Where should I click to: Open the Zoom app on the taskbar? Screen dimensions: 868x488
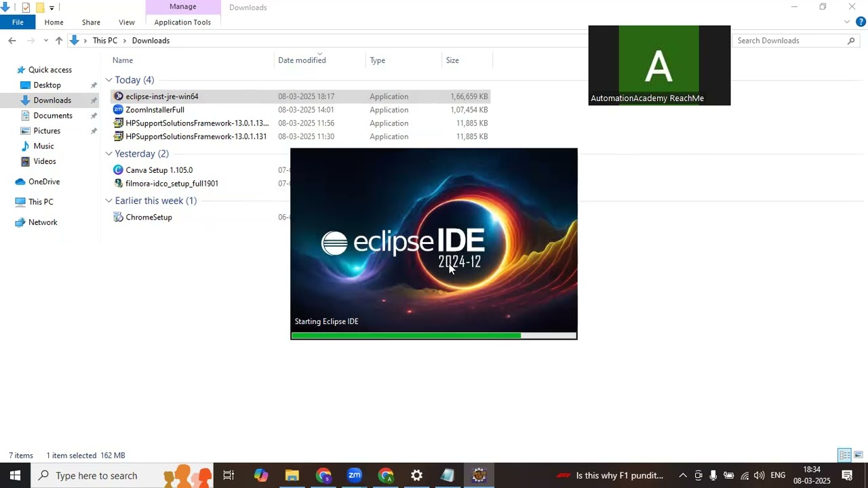tap(355, 475)
